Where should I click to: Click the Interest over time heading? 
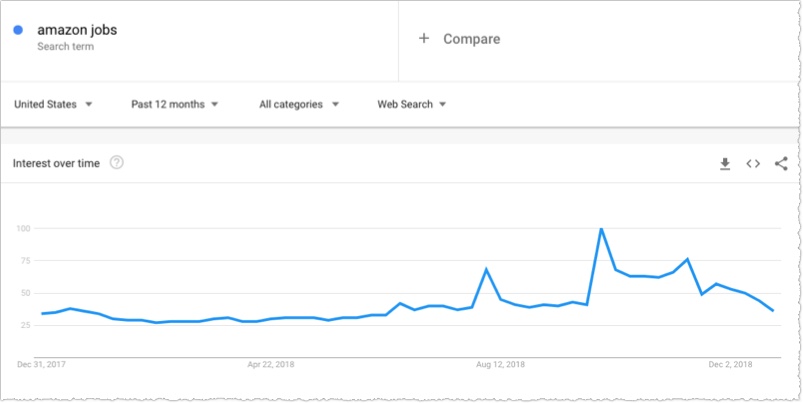tap(56, 163)
